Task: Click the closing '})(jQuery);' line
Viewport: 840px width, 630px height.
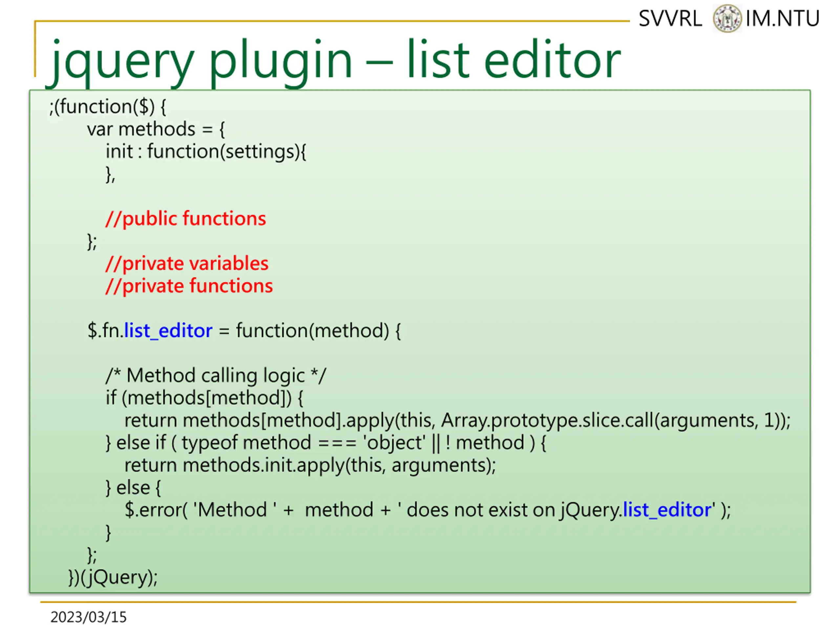Action: [x=113, y=577]
